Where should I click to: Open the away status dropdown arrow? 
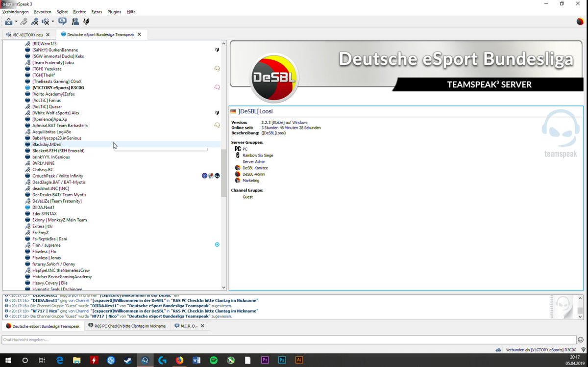click(x=16, y=22)
